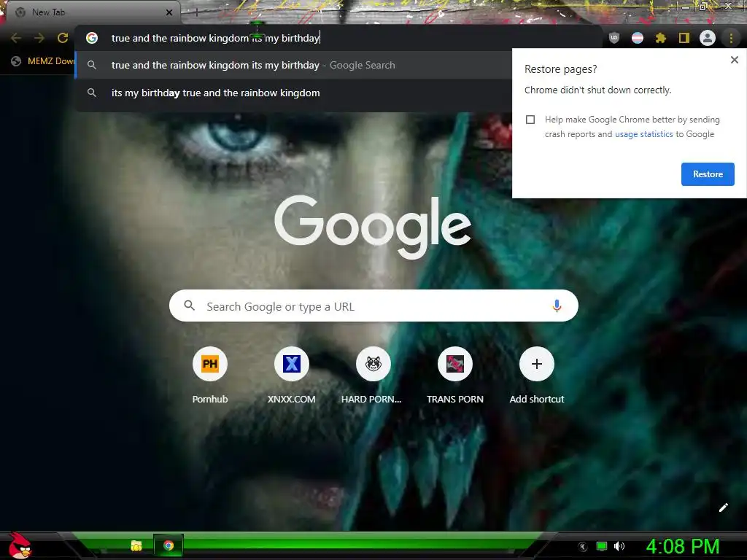Screen dimensions: 747x560
Task: Enable sending crash reports checkbox
Action: (530, 120)
